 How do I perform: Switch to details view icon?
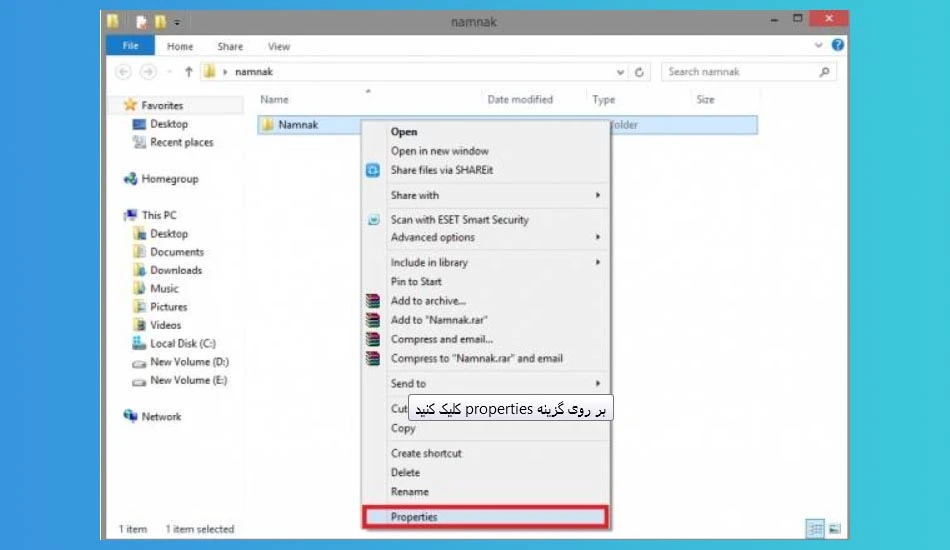coord(815,529)
